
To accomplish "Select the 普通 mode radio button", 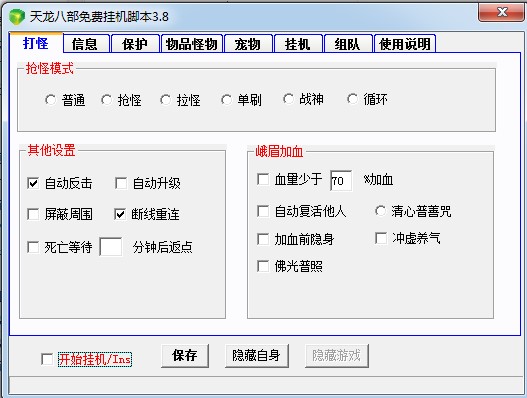I will tap(50, 100).
